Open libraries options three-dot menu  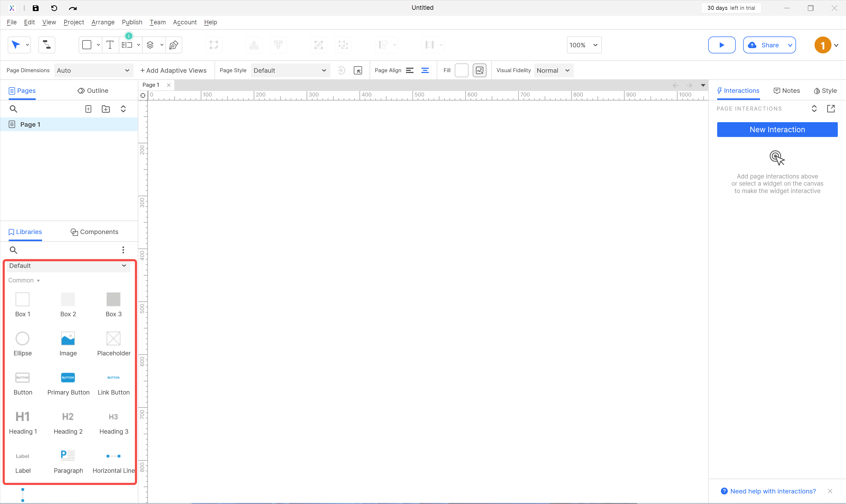pos(123,250)
